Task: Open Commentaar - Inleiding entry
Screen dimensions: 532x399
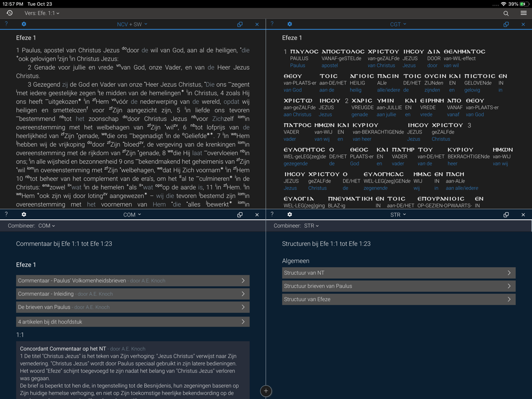Action: coord(132,294)
